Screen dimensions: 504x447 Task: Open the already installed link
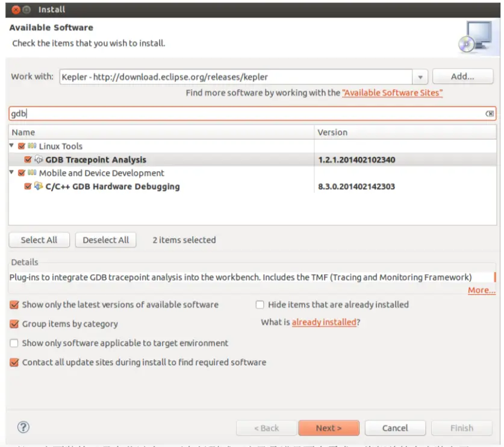point(324,322)
